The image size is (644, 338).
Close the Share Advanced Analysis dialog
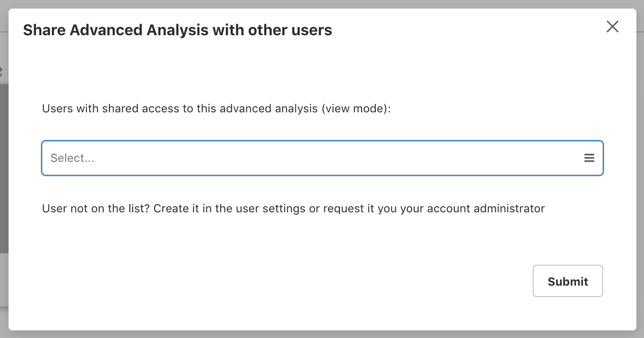[x=612, y=27]
